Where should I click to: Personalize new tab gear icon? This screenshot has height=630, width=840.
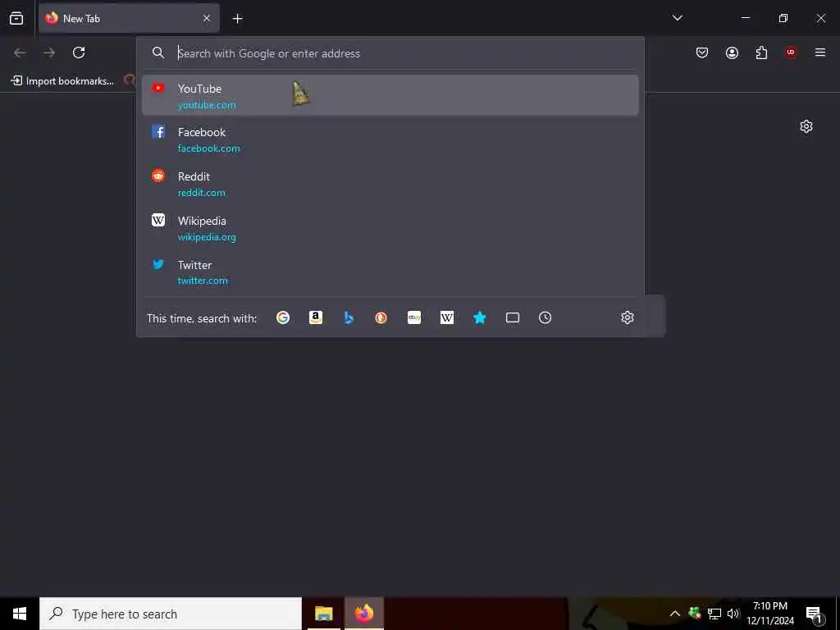pos(806,126)
